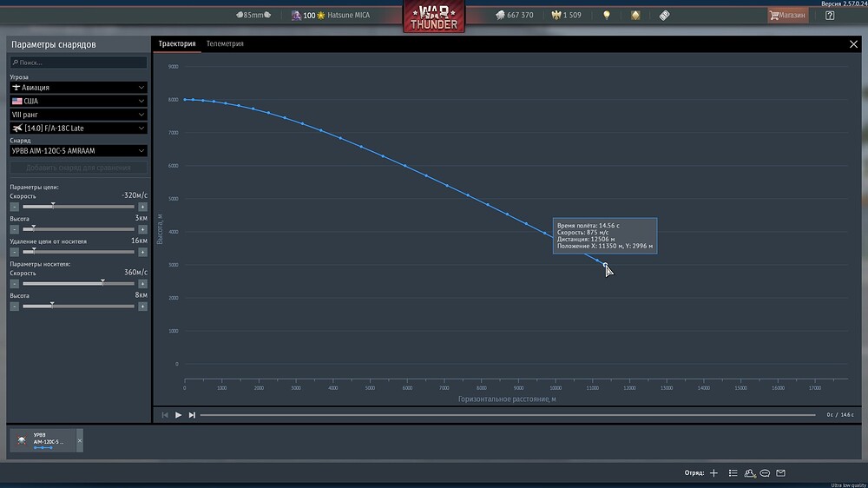Open the friends search icon
This screenshot has width=868, height=488.
tap(750, 473)
